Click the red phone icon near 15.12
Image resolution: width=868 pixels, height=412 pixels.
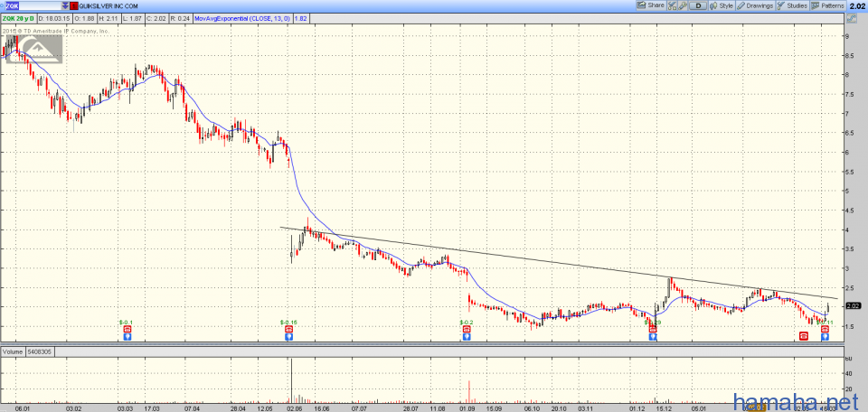coord(653,329)
